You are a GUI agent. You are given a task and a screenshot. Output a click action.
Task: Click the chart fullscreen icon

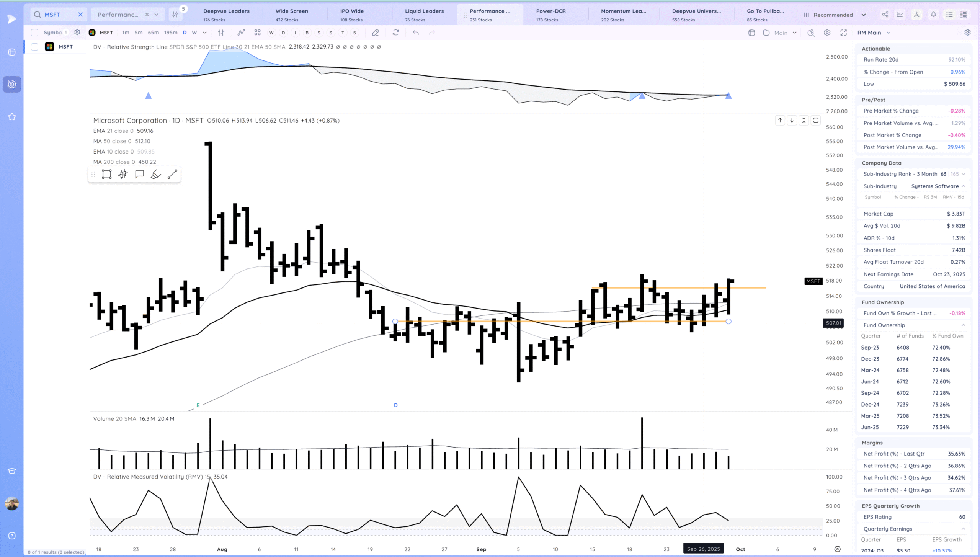pos(843,33)
